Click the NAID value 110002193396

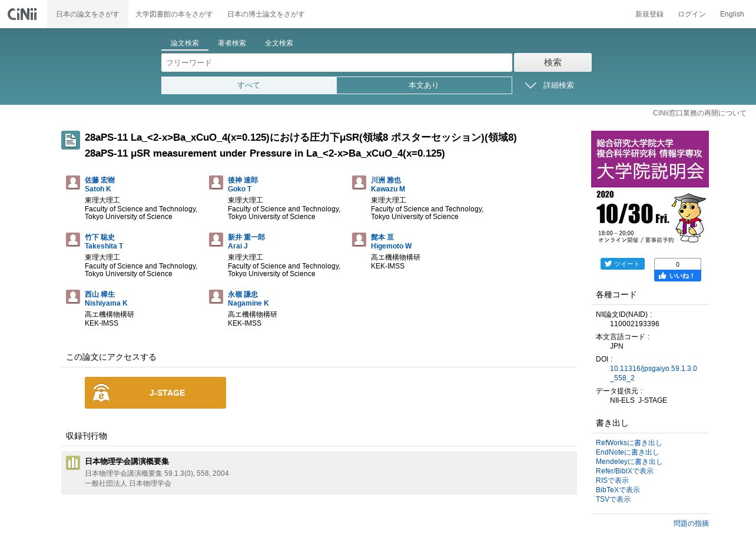(635, 324)
